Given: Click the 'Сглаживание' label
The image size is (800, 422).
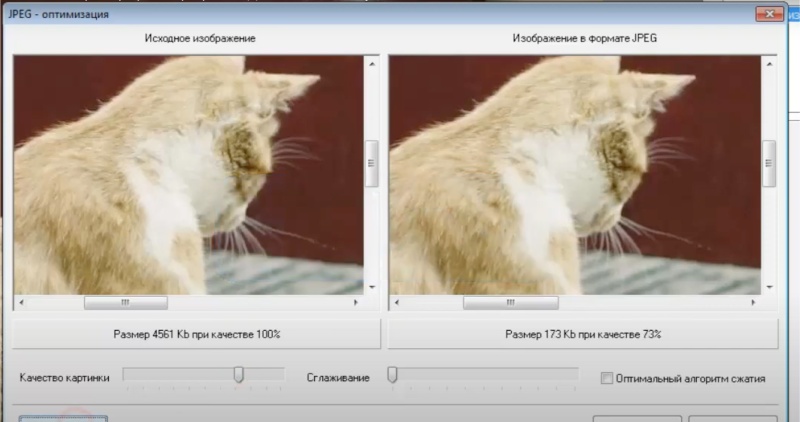Looking at the screenshot, I should point(338,378).
